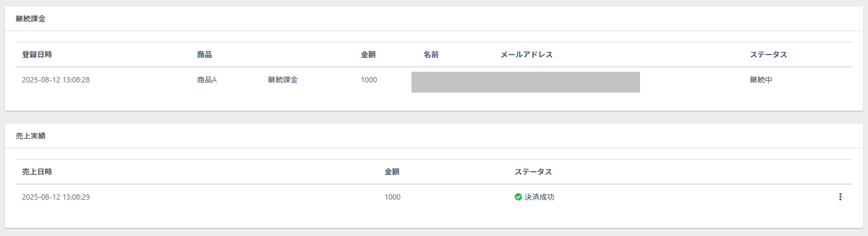The height and width of the screenshot is (236, 868).
Task: Click the 名前 column header
Action: coord(431,55)
